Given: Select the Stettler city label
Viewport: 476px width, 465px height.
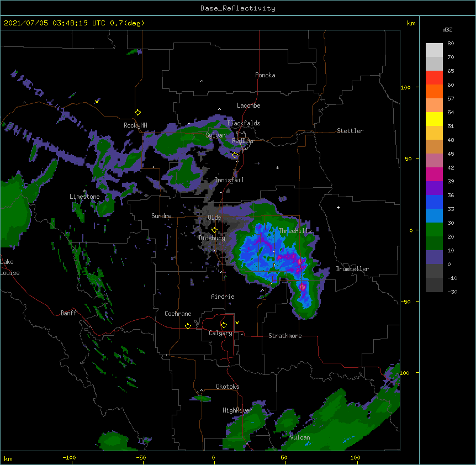Looking at the screenshot, I should (x=350, y=131).
